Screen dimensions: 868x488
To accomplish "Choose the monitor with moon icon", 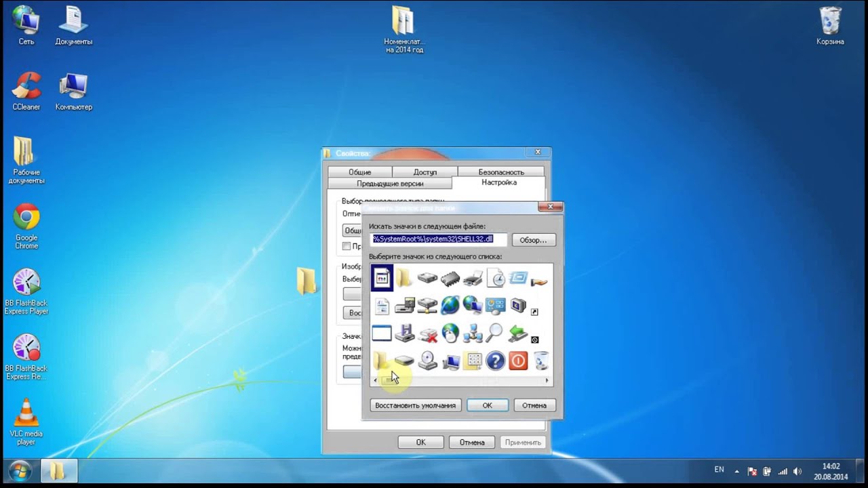I will click(x=518, y=306).
